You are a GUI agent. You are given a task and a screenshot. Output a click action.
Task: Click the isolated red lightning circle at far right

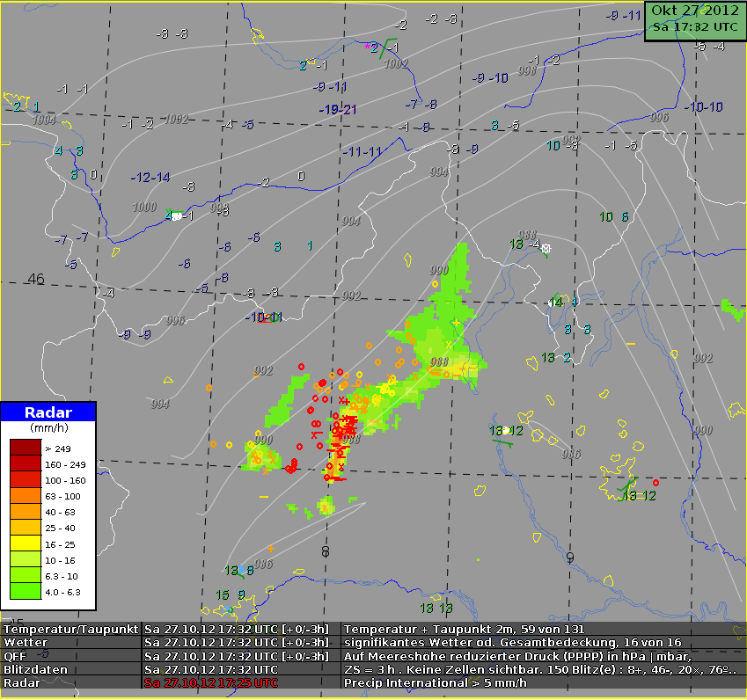(x=656, y=482)
